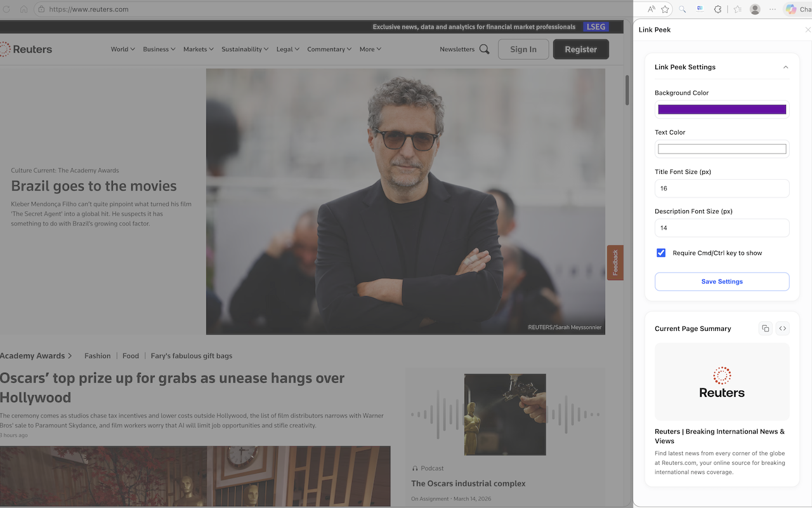Open 'The Oscars industrial complex' podcast title
The image size is (812, 508).
pyautogui.click(x=468, y=483)
